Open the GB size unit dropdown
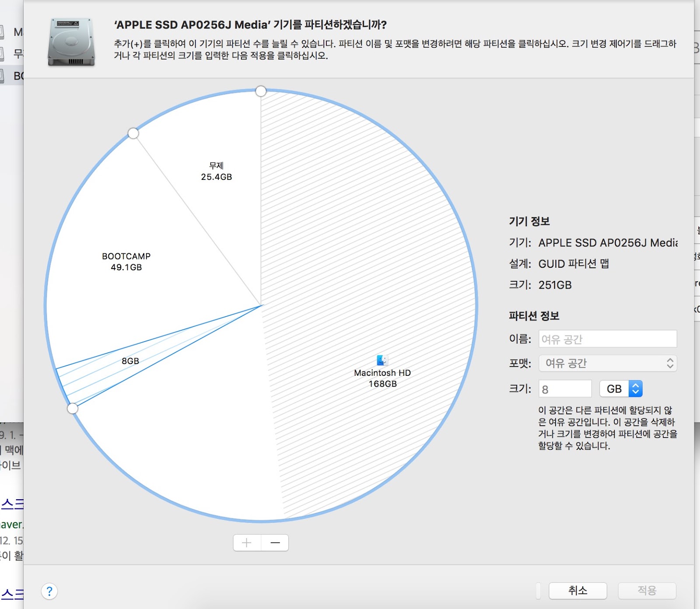700x609 pixels. point(621,388)
